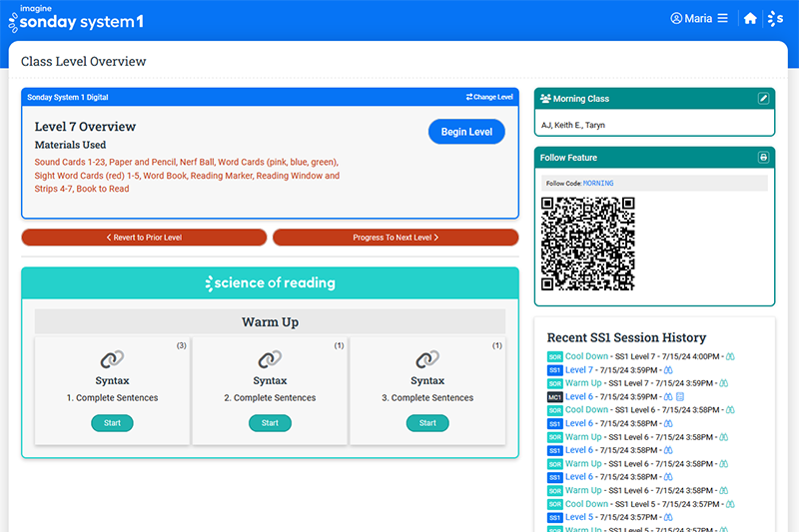
Task: Revert to Prior Level
Action: 144,238
